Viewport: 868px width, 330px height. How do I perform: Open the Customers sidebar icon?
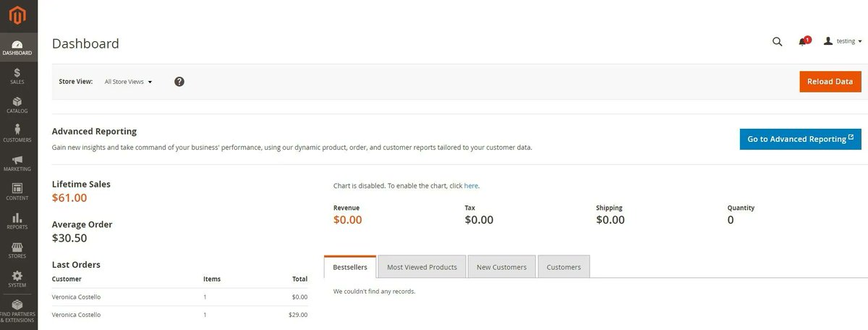pyautogui.click(x=17, y=130)
